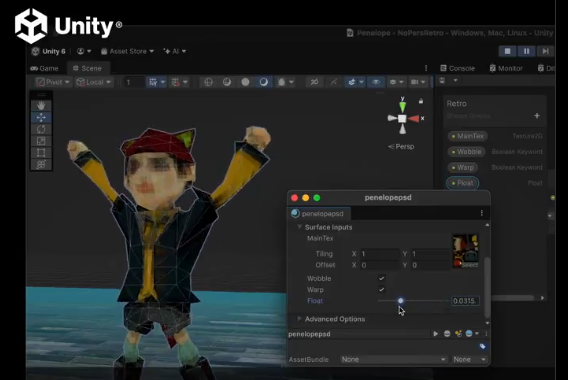The height and width of the screenshot is (380, 568).
Task: Step forward one frame
Action: pyautogui.click(x=545, y=51)
